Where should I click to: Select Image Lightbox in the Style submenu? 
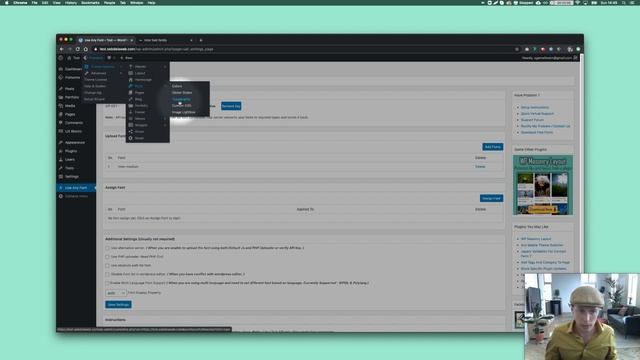tap(183, 112)
